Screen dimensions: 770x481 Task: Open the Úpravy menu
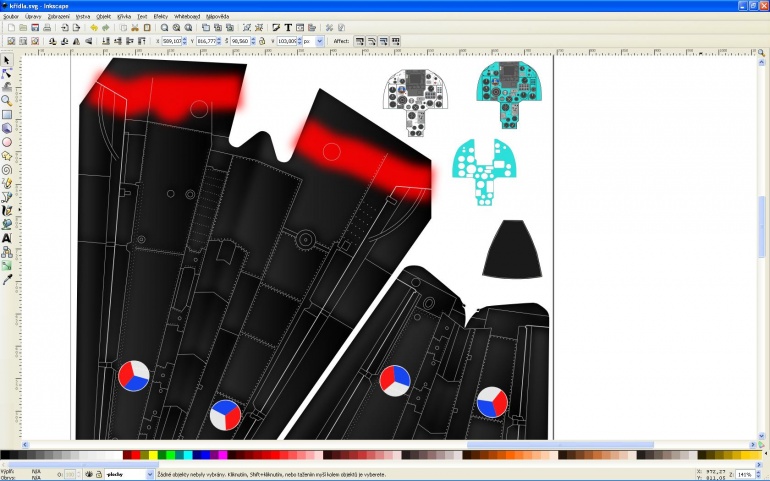point(33,16)
